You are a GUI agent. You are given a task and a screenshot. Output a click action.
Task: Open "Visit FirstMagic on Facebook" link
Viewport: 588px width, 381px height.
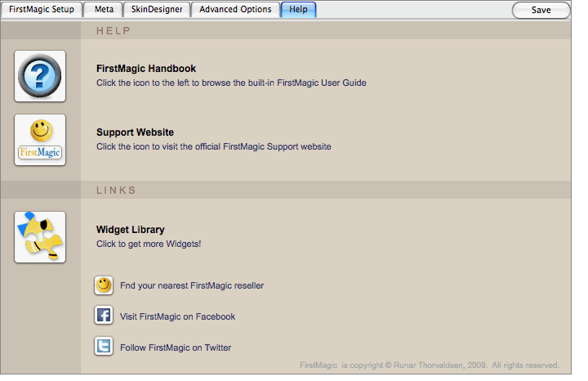coord(178,316)
